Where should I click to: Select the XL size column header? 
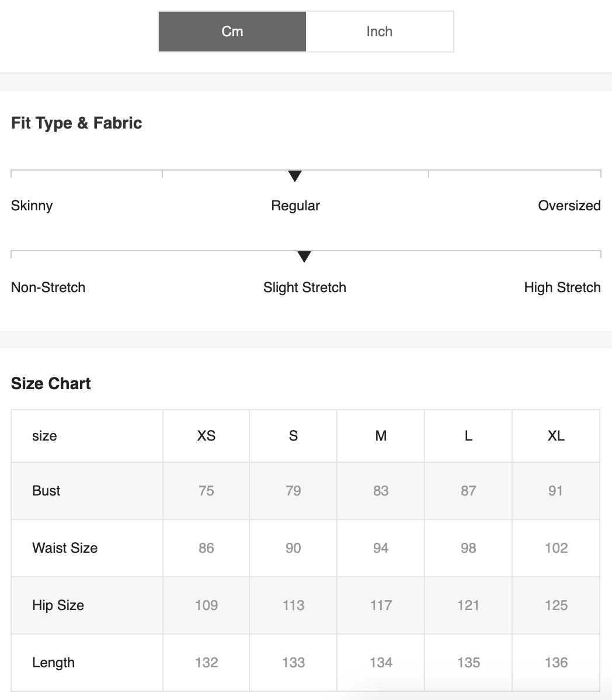[x=556, y=436]
